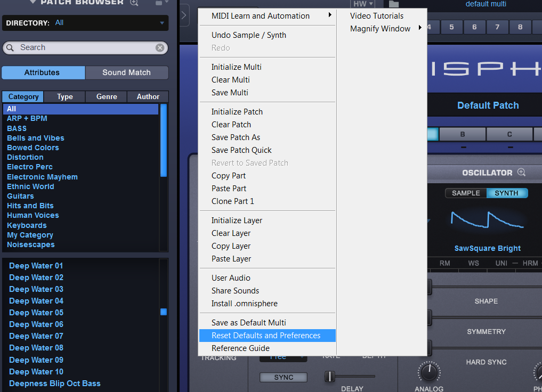Select the Deep Water 05 patch
This screenshot has height=392, width=542.
(36, 313)
